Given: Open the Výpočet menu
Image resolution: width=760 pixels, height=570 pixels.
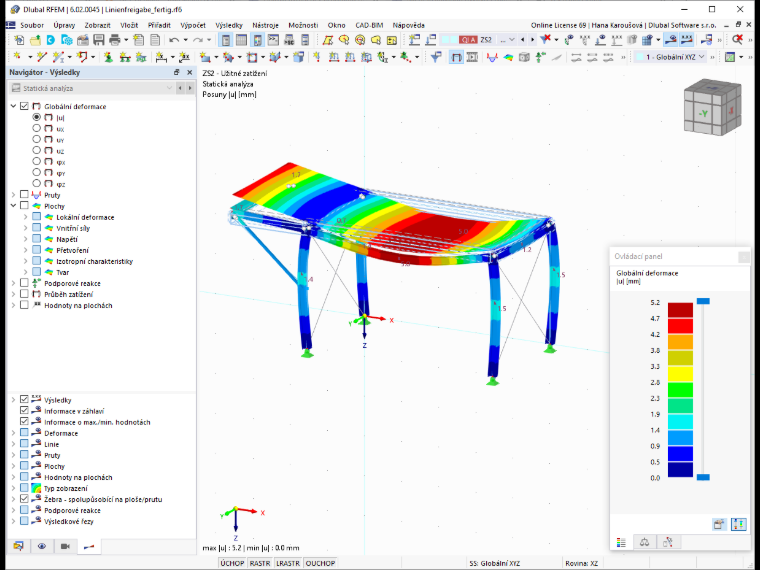Looking at the screenshot, I should coord(193,25).
